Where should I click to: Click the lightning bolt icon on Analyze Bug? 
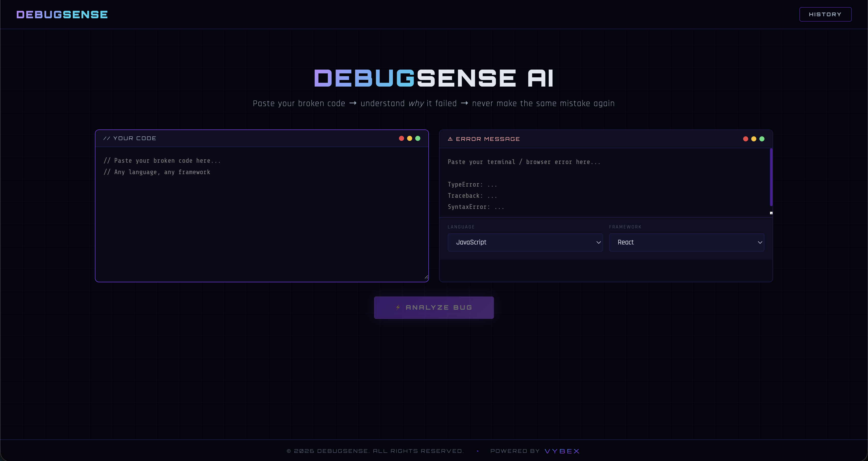(398, 307)
